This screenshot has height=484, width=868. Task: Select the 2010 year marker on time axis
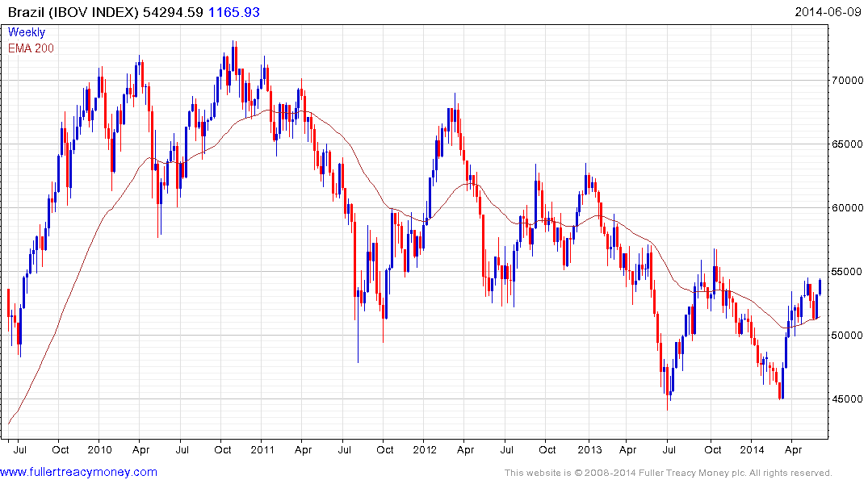coord(99,449)
